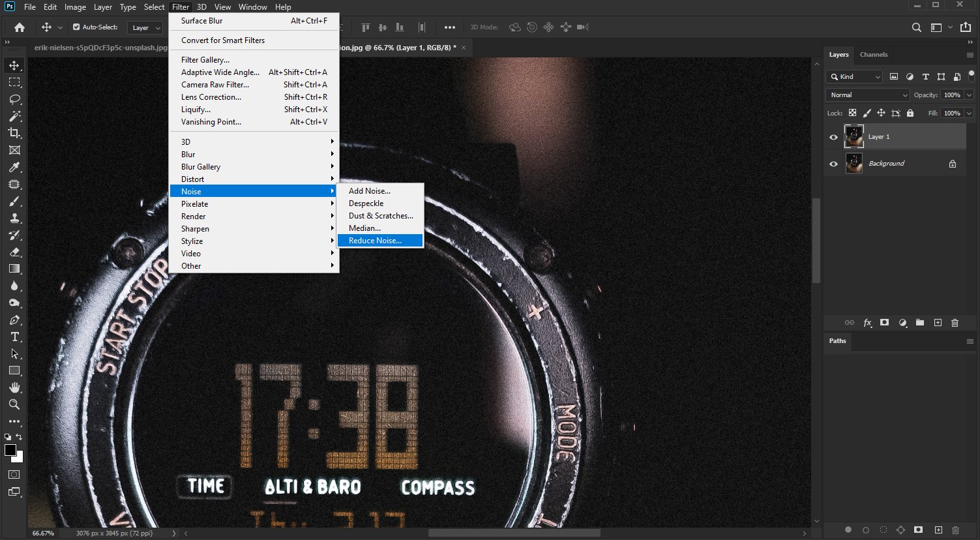Image resolution: width=980 pixels, height=540 pixels.
Task: Open Camera Raw Filter
Action: (x=254, y=85)
